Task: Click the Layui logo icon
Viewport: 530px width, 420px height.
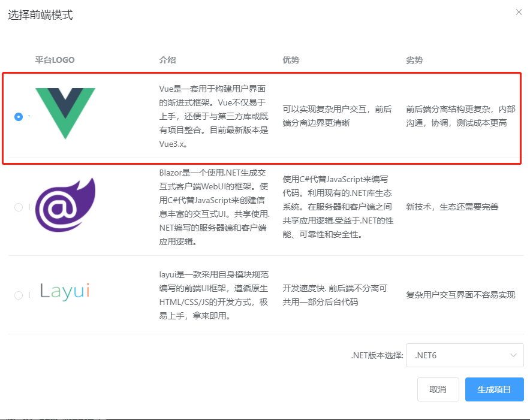Action: [65, 292]
